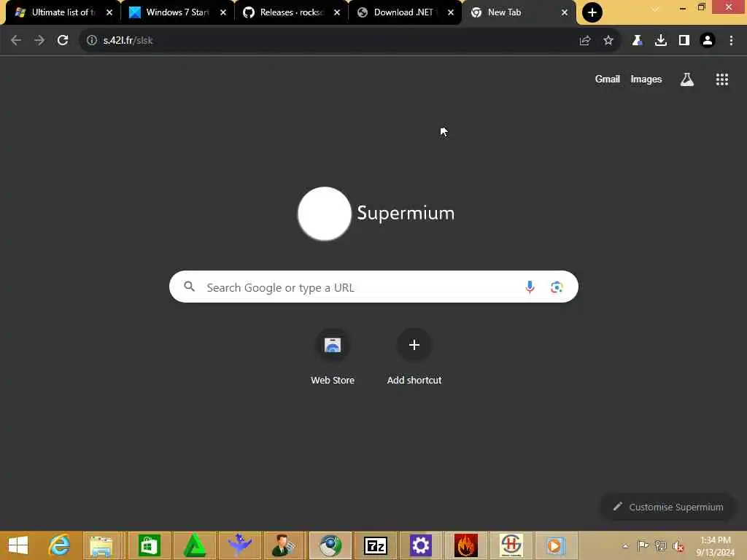747x560 pixels.
Task: Go back with the browser back arrow
Action: tap(16, 41)
